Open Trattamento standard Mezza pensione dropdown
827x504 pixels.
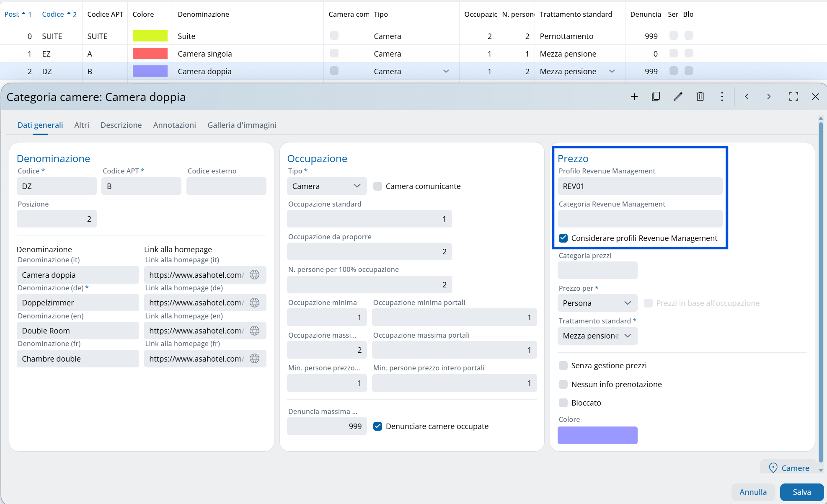(x=597, y=336)
